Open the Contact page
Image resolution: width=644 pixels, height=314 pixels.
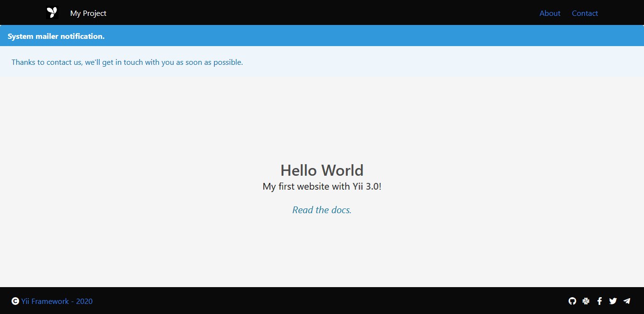pos(585,13)
